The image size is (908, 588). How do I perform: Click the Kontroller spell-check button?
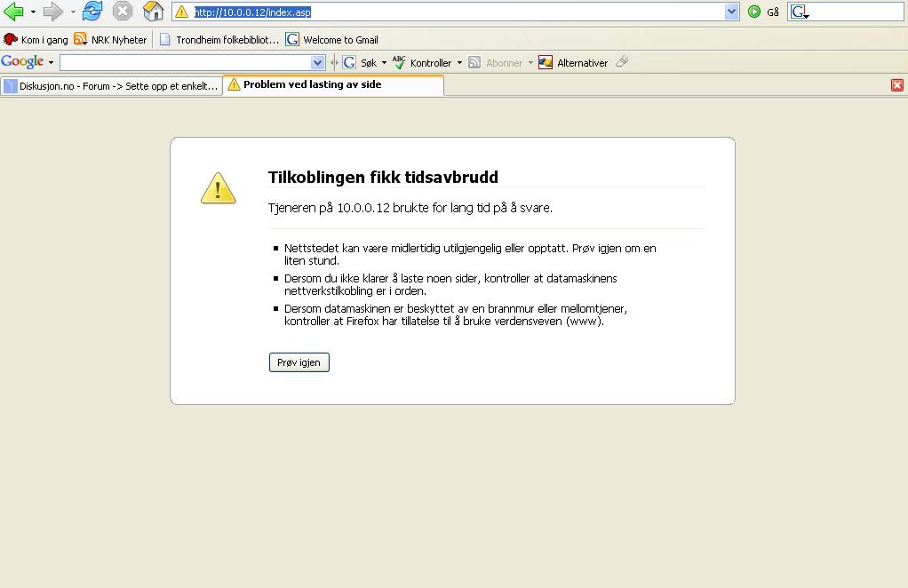tap(422, 62)
